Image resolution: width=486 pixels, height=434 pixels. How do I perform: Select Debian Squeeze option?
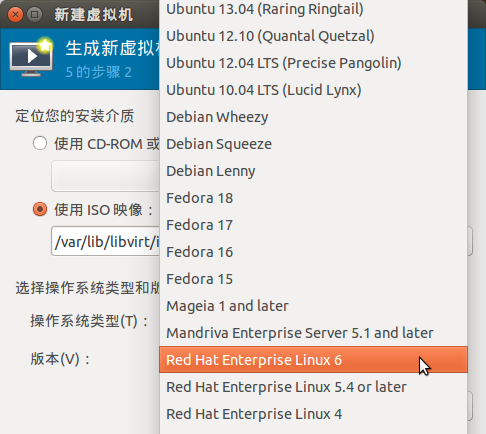[x=313, y=144]
